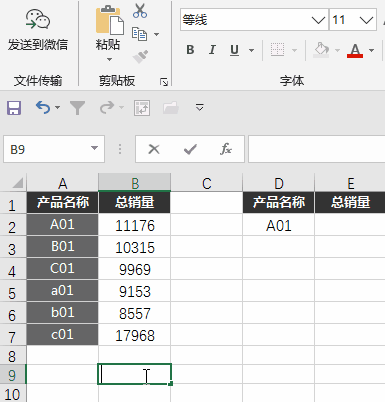Select column C header
Image resolution: width=385 pixels, height=402 pixels.
(207, 183)
